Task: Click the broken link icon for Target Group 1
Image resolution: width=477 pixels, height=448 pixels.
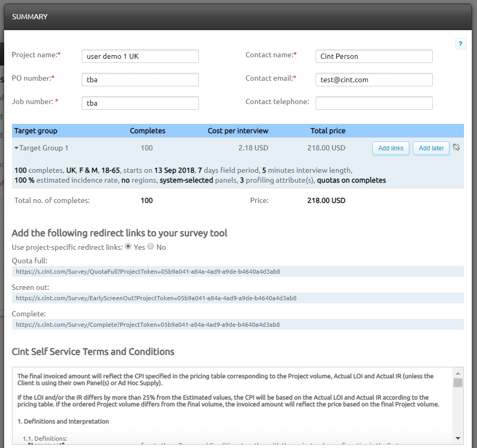Action: (456, 147)
